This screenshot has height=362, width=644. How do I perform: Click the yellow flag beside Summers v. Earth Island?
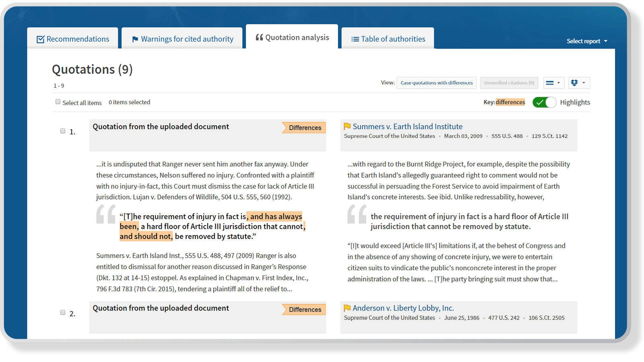[347, 127]
